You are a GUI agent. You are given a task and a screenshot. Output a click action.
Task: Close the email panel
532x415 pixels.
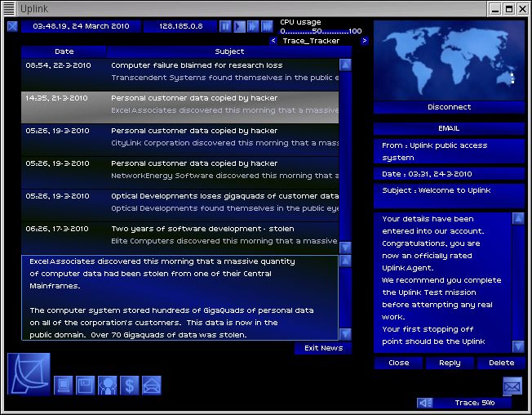399,363
